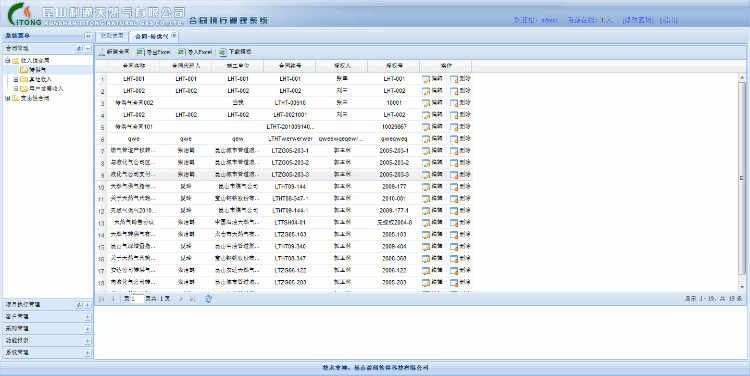Collapse the income contracts tree node
This screenshot has width=750, height=376.
pyautogui.click(x=7, y=61)
